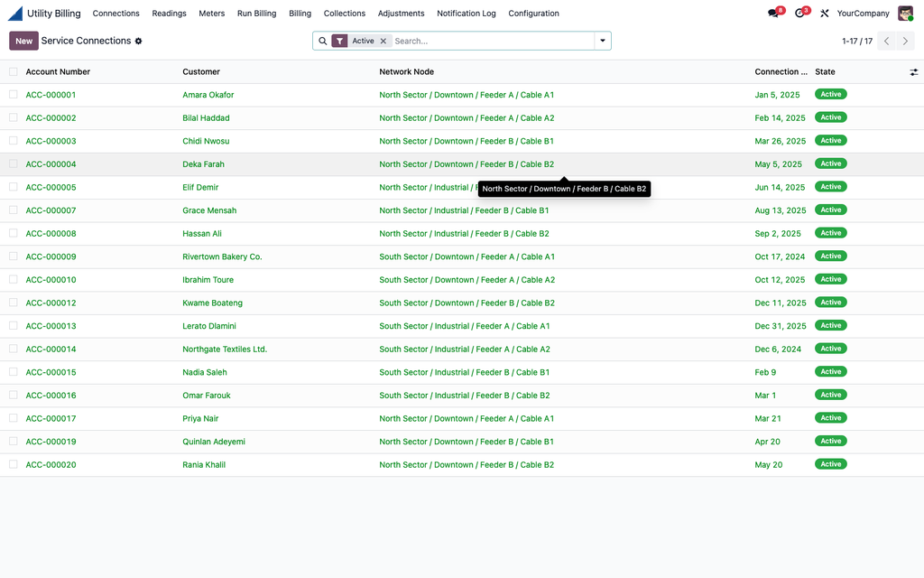The image size is (924, 578).
Task: Check the ACC-000020 row checkbox
Action: [13, 464]
